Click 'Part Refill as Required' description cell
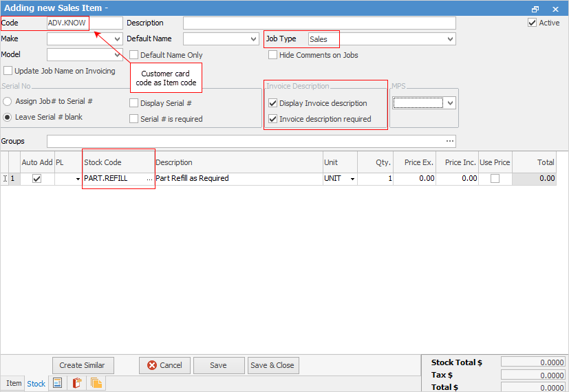 coord(239,178)
